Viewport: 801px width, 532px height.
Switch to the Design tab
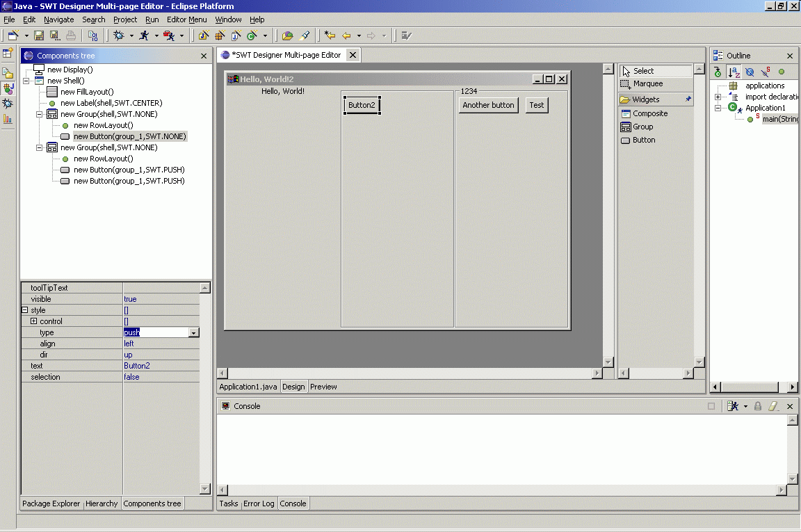pos(293,387)
